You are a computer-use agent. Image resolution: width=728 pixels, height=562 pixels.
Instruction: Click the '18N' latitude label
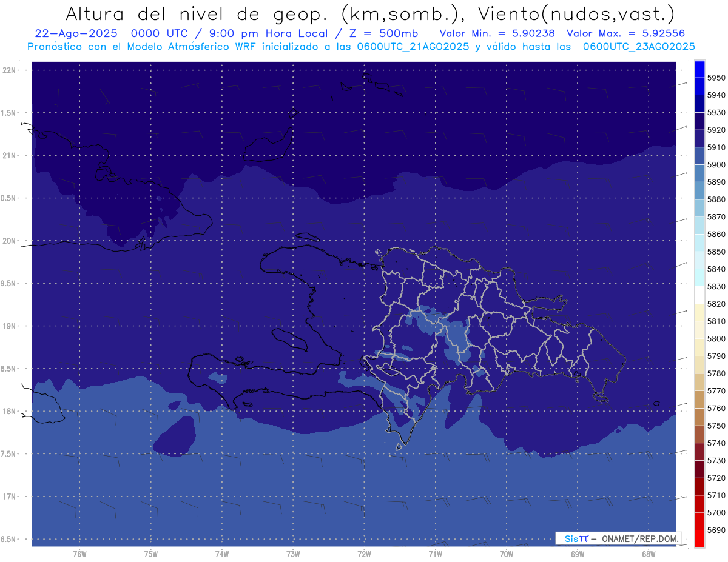(x=8, y=411)
